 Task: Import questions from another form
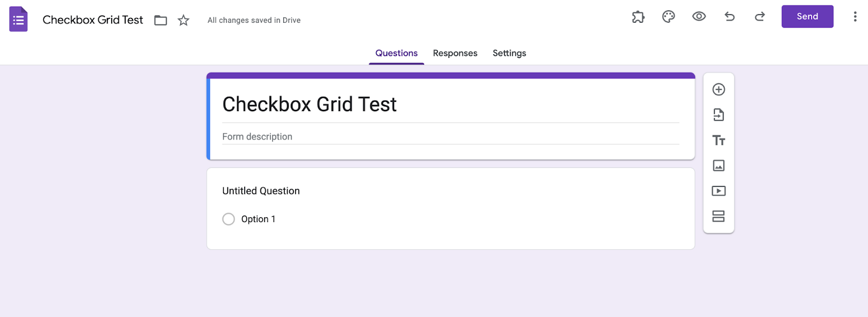[x=719, y=115]
